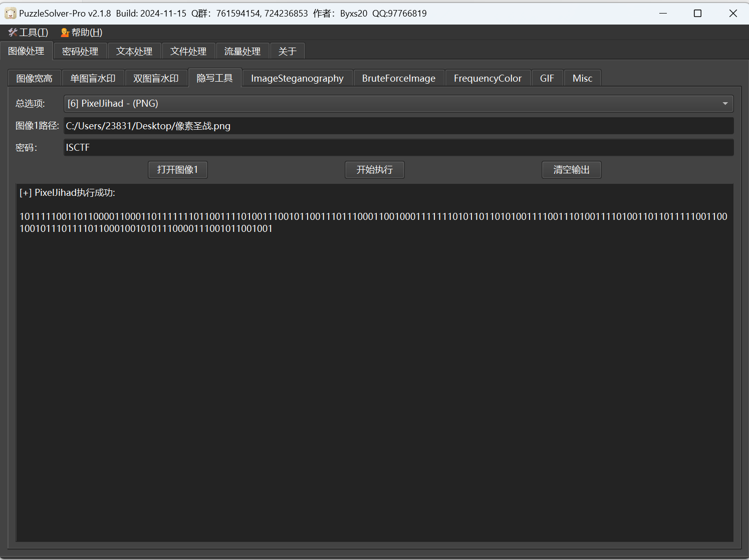
Task: Switch to the 图像处理 main tab
Action: 27,51
